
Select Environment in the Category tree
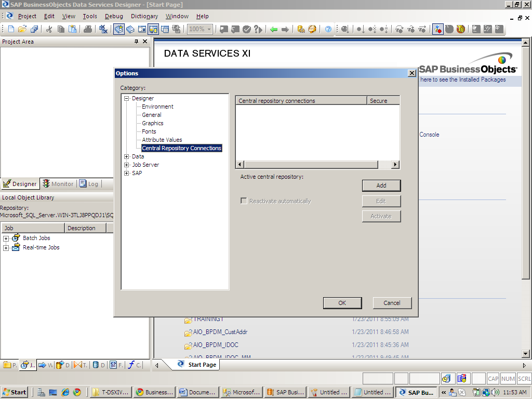pos(157,107)
